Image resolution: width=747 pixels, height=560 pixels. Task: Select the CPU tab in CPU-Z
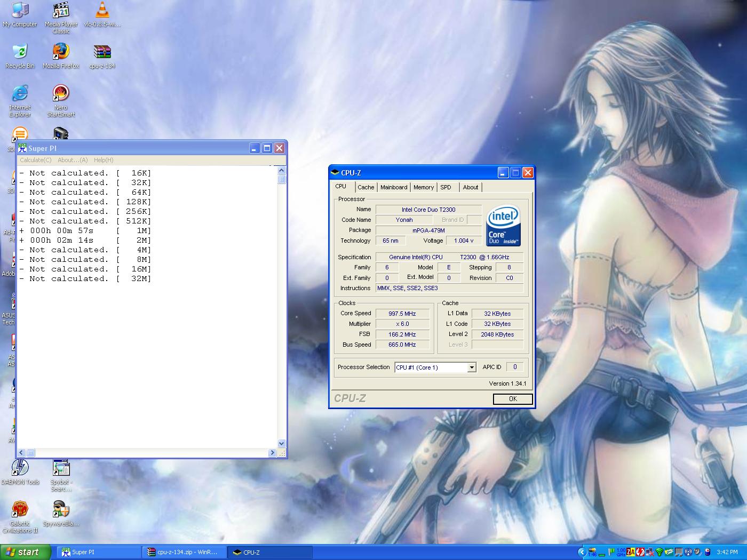341,186
